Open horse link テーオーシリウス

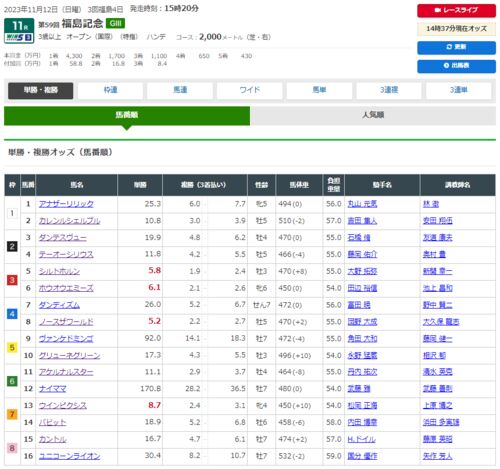pos(66,254)
